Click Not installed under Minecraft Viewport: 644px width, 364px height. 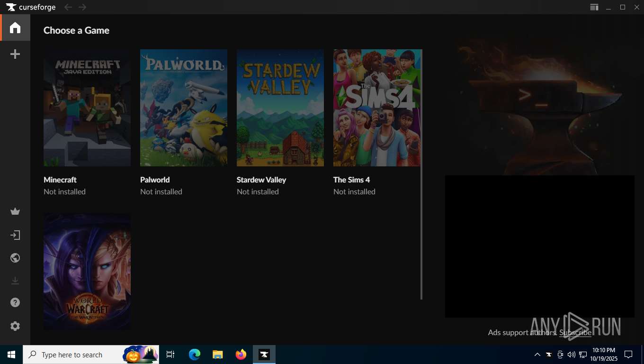64,191
